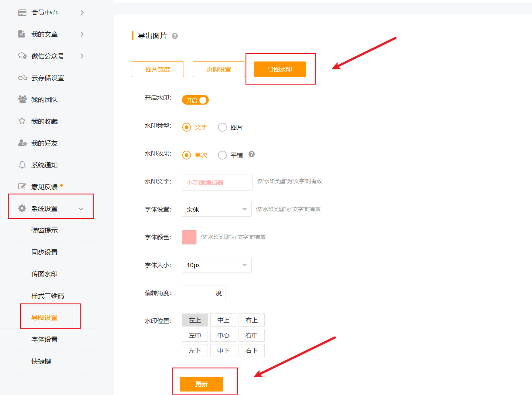Set watermark position to 左下

tap(195, 351)
